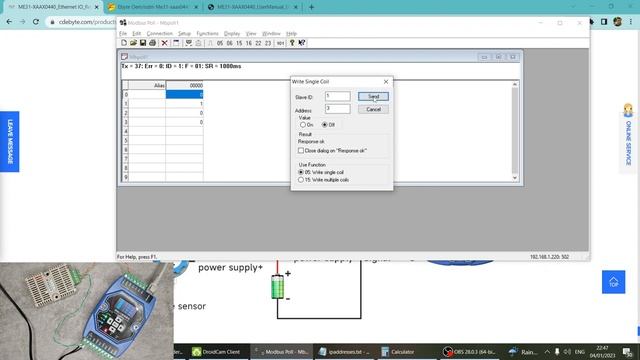The width and height of the screenshot is (640, 360).
Task: Close the Write Single Coil dialog
Action: point(386,82)
